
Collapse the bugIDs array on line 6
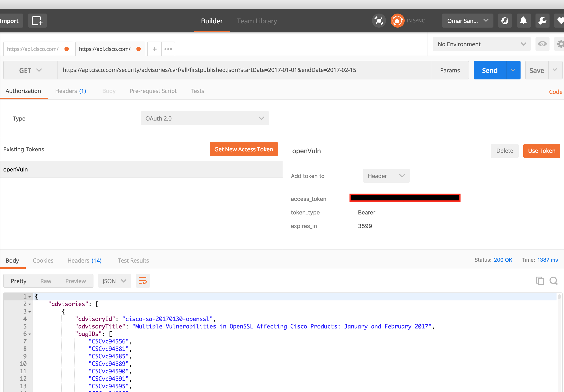click(30, 334)
